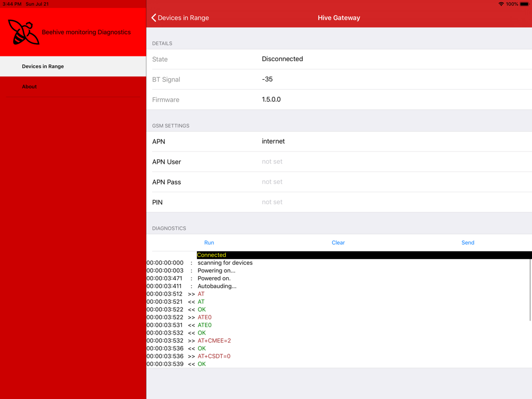
Task: Go back to Devices in Range
Action: (182, 18)
